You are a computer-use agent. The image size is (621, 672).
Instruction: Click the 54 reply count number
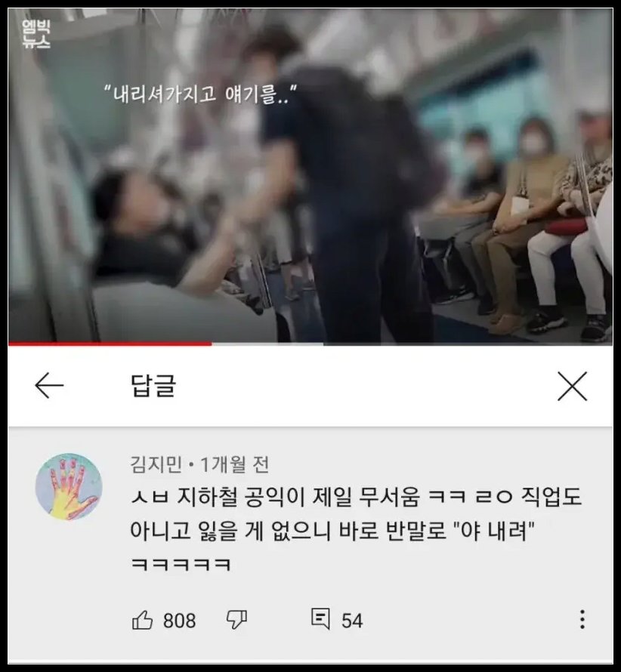(x=352, y=621)
